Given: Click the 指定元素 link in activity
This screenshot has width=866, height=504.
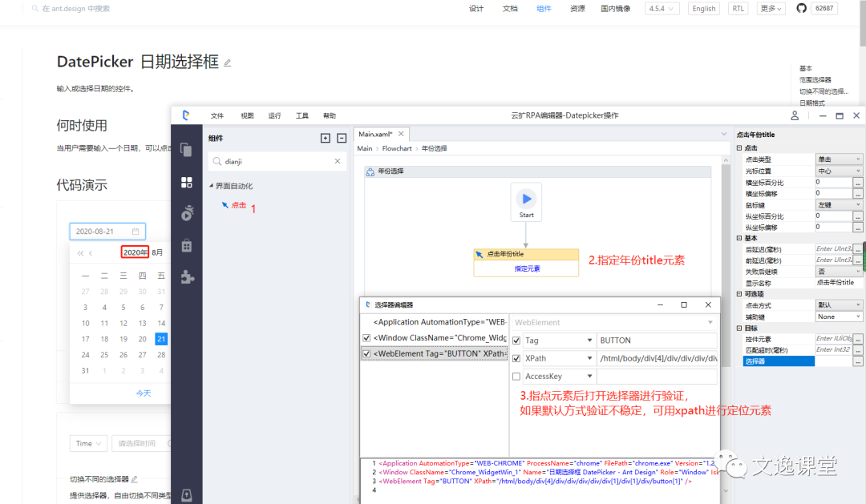Looking at the screenshot, I should (527, 268).
